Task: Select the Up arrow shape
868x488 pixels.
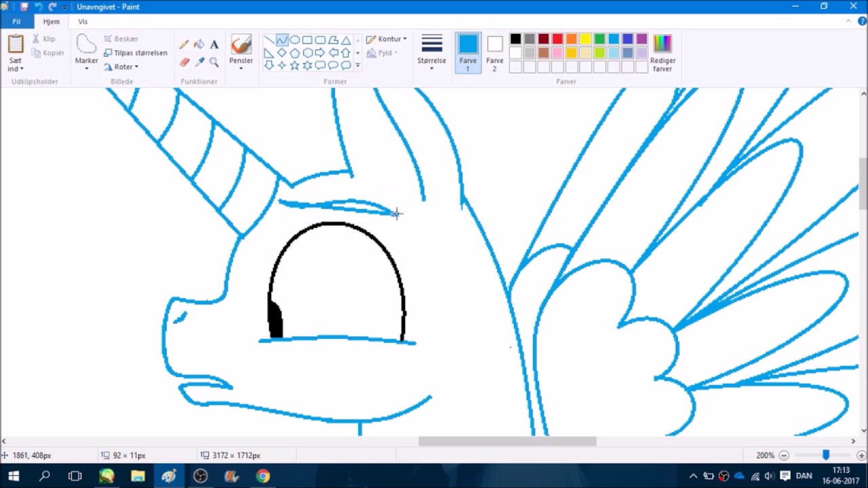Action: point(346,53)
